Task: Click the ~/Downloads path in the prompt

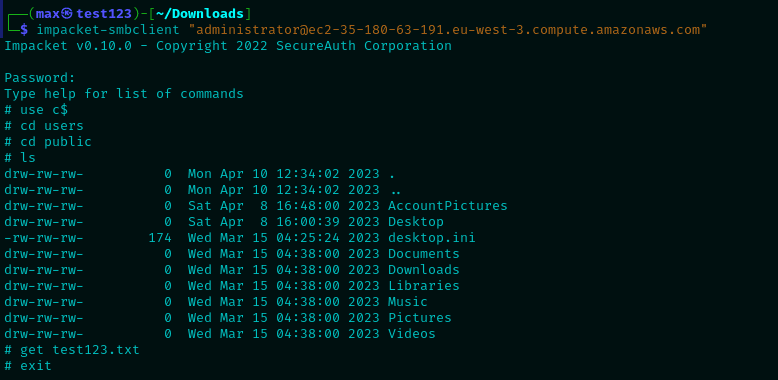Action: click(200, 14)
